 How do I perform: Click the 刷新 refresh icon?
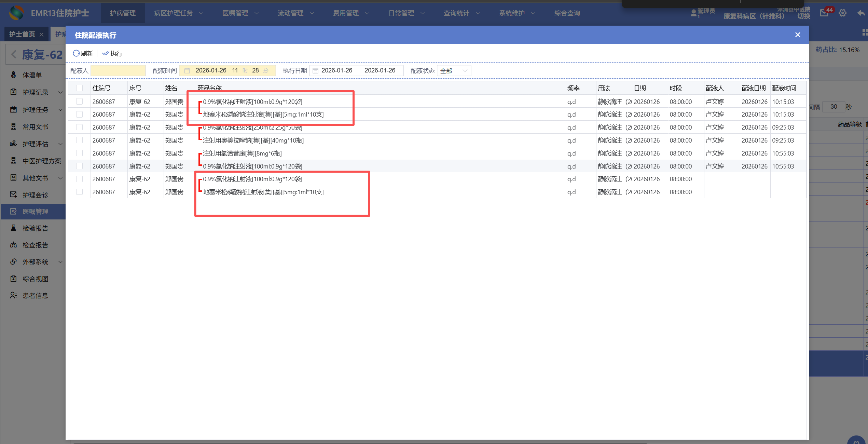click(x=76, y=53)
